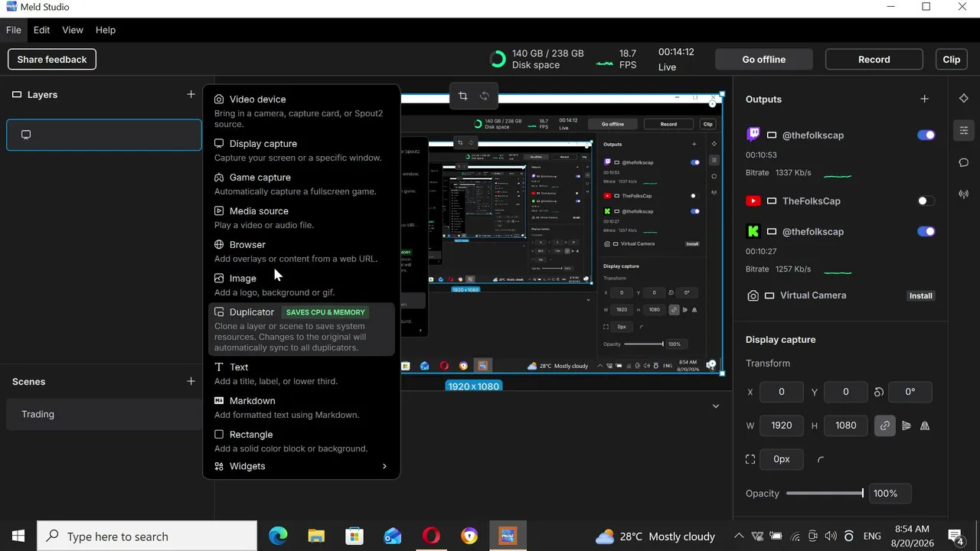The height and width of the screenshot is (551, 980).
Task: Open the keyframe diamond sidebar panel
Action: pyautogui.click(x=964, y=99)
